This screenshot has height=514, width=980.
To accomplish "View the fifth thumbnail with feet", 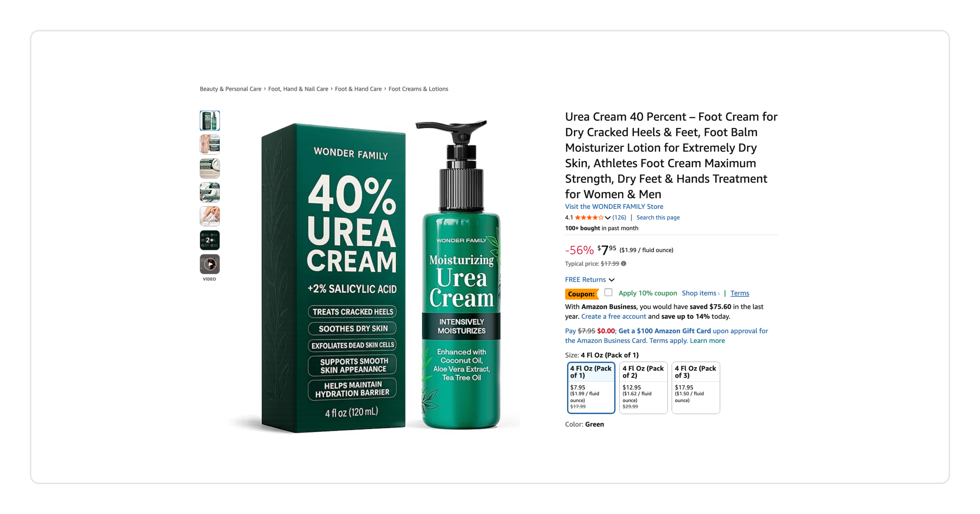I will (x=210, y=216).
